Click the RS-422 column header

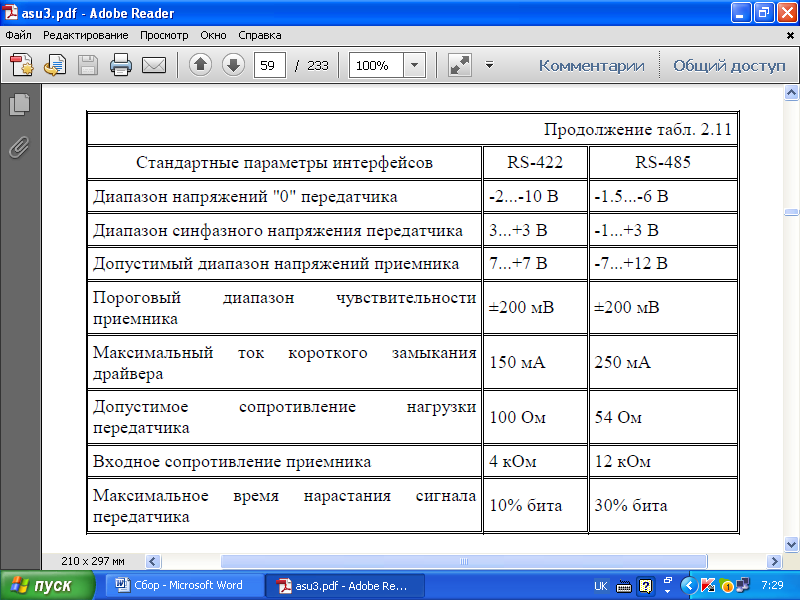(x=535, y=162)
